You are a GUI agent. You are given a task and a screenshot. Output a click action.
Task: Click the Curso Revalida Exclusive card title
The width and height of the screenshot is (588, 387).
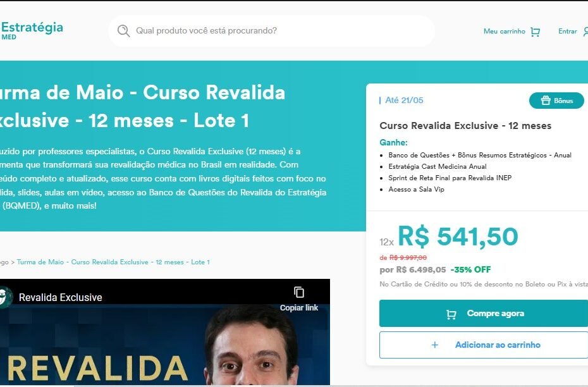(x=465, y=126)
